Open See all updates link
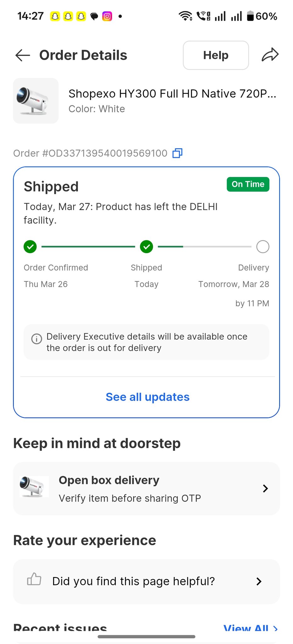293x644 pixels. point(147,397)
